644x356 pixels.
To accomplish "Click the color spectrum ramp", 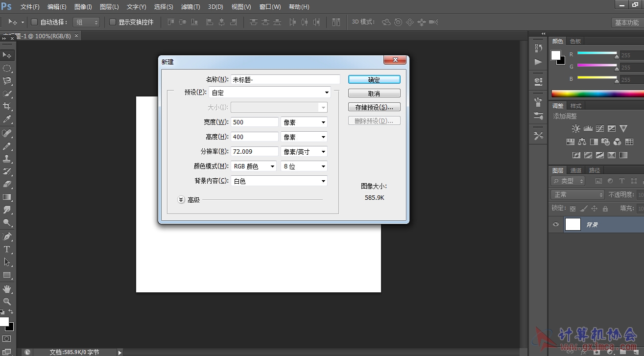I will pos(597,94).
